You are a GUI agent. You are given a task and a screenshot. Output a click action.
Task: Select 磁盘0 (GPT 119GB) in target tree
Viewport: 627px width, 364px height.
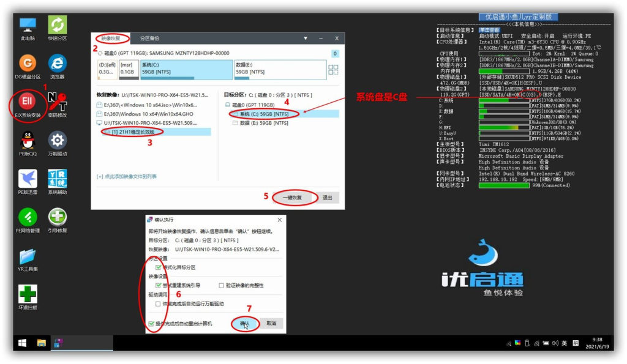tap(250, 105)
